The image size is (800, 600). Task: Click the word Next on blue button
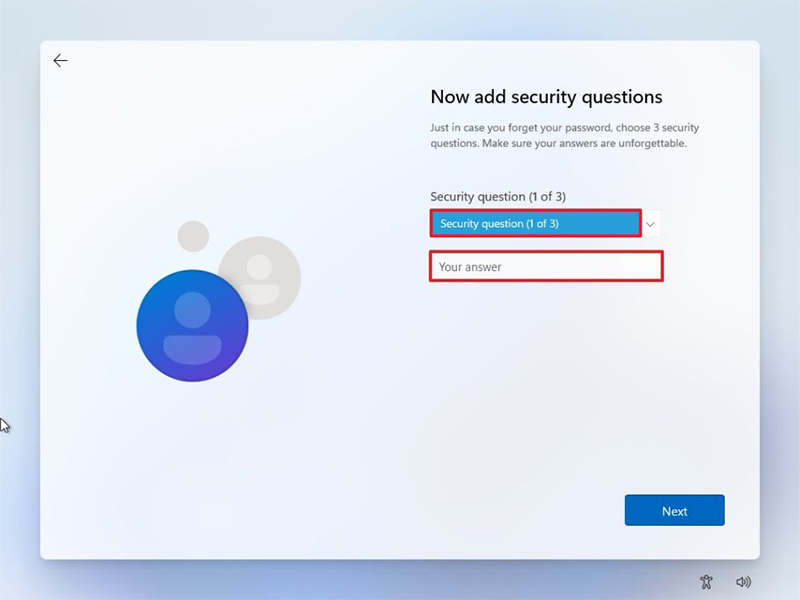point(674,511)
